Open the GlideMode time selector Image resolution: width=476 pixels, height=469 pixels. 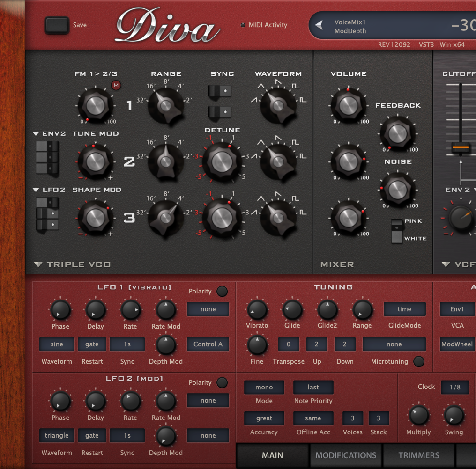pos(404,309)
